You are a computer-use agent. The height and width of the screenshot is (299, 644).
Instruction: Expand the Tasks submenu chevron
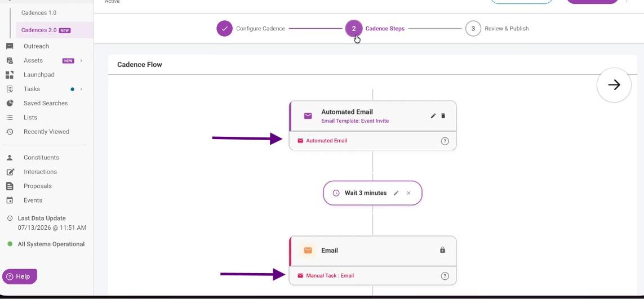coord(81,89)
